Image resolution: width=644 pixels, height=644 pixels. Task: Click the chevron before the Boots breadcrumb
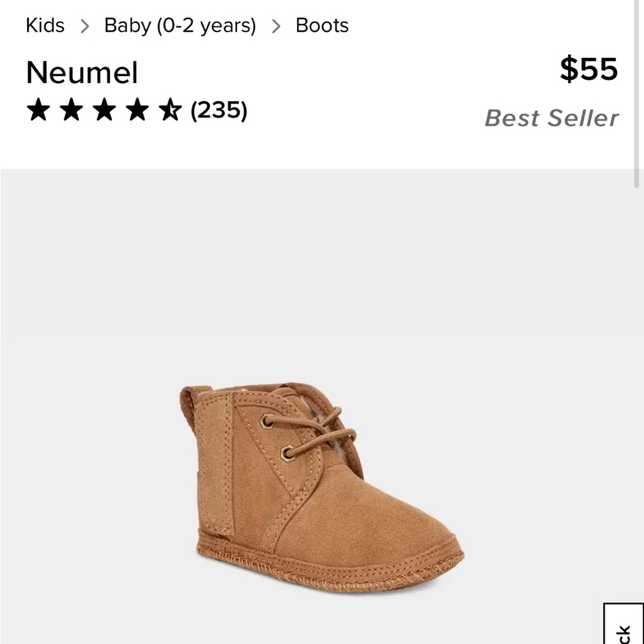[x=277, y=26]
